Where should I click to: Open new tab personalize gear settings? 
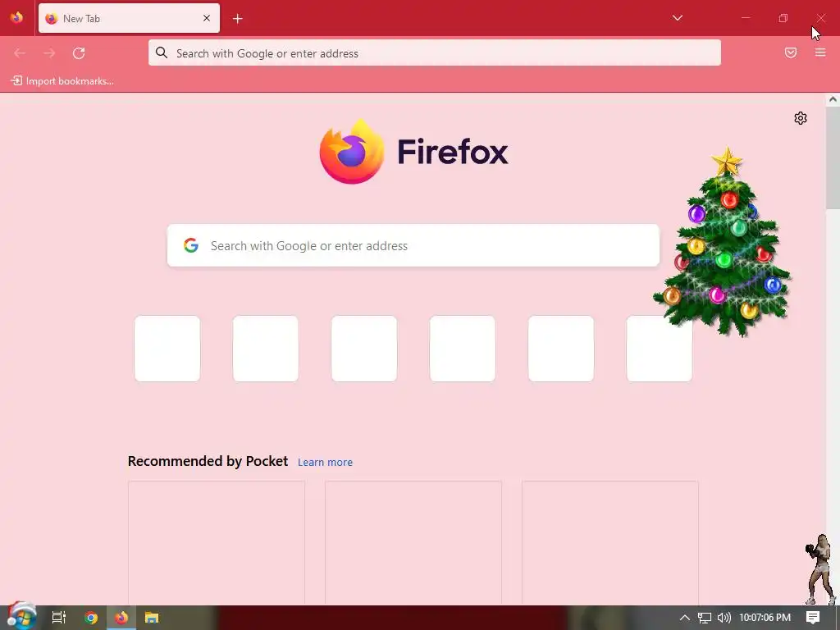pos(801,118)
